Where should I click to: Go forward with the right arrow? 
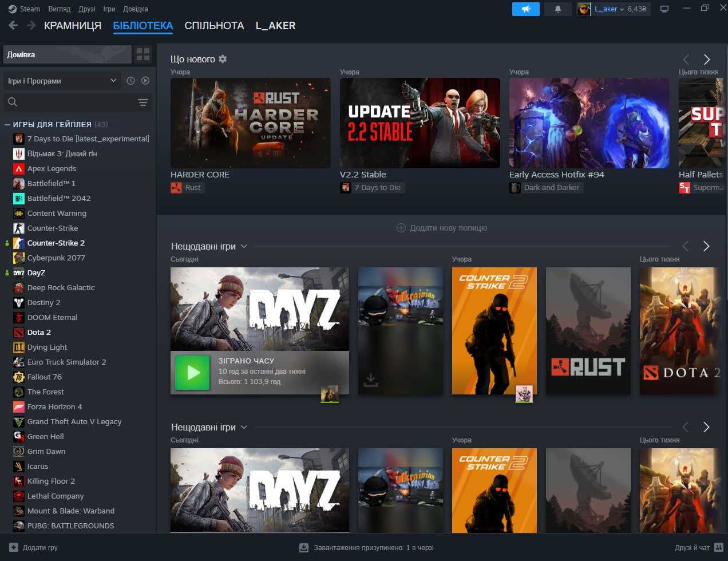click(x=31, y=25)
